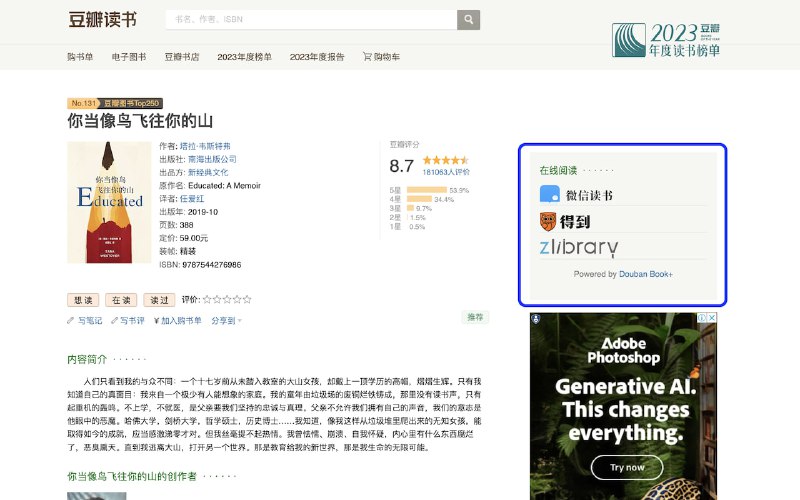The image size is (800, 500).
Task: Click the search magnifier button
Action: (x=468, y=20)
